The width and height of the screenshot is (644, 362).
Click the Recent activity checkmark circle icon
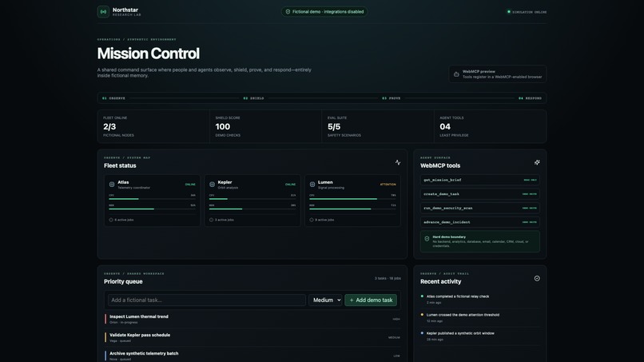point(537,279)
